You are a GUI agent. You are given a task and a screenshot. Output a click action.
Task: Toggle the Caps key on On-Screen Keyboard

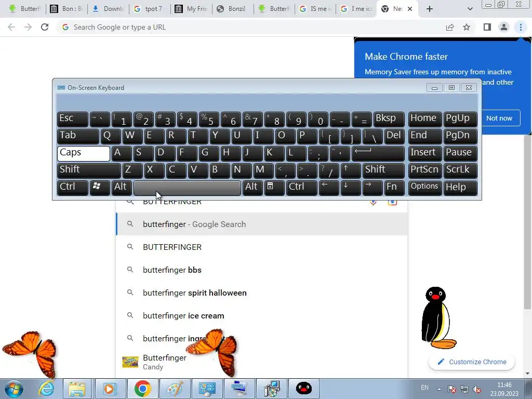pyautogui.click(x=84, y=153)
